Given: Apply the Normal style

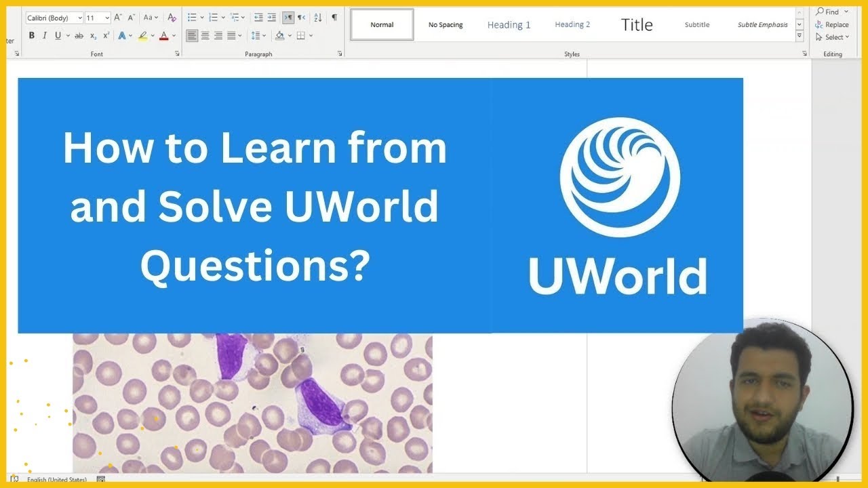Looking at the screenshot, I should [382, 24].
